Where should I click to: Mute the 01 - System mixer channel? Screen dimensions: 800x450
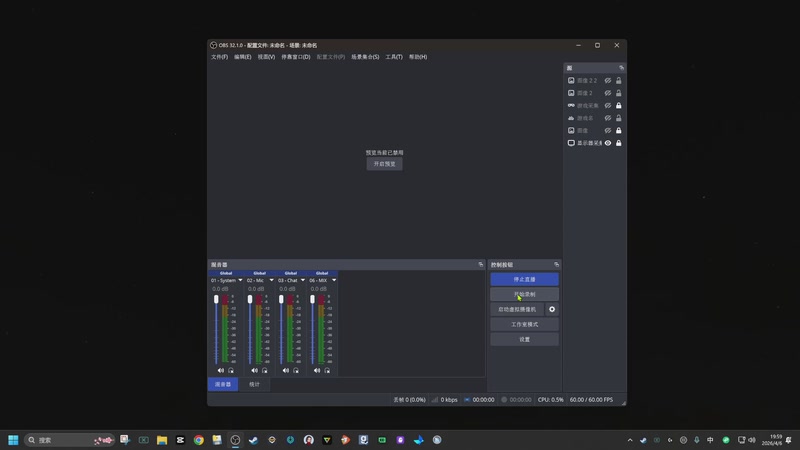pos(220,370)
